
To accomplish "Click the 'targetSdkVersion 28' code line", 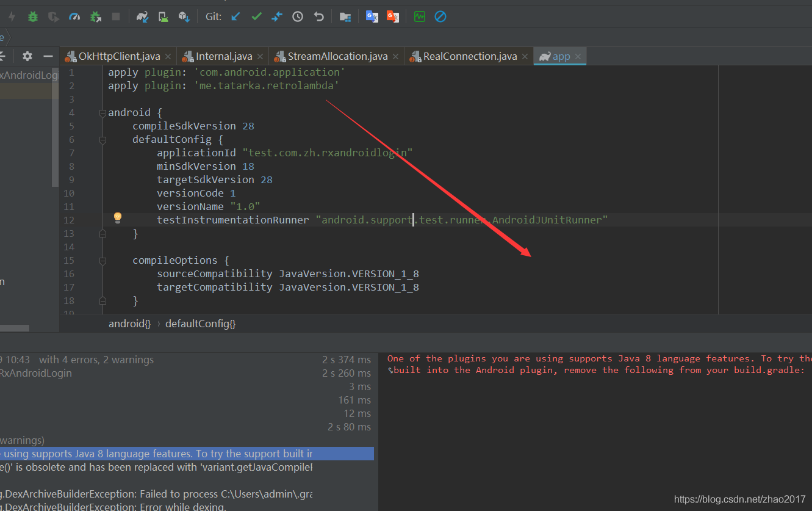I will (214, 179).
